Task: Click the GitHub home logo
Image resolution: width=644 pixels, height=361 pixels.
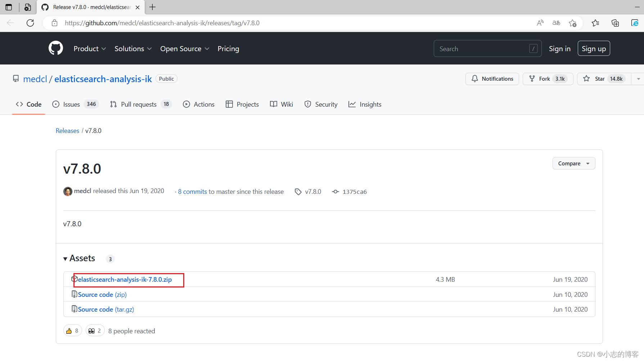Action: 55,48
